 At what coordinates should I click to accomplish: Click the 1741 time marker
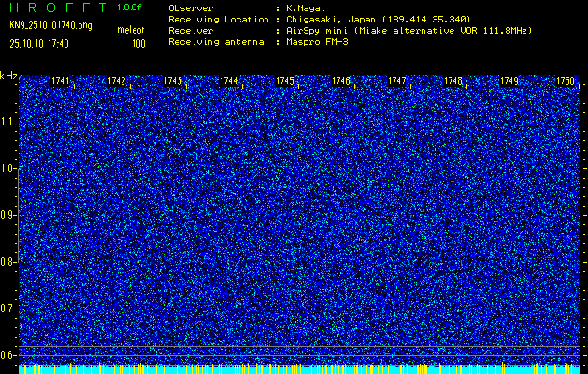[61, 81]
